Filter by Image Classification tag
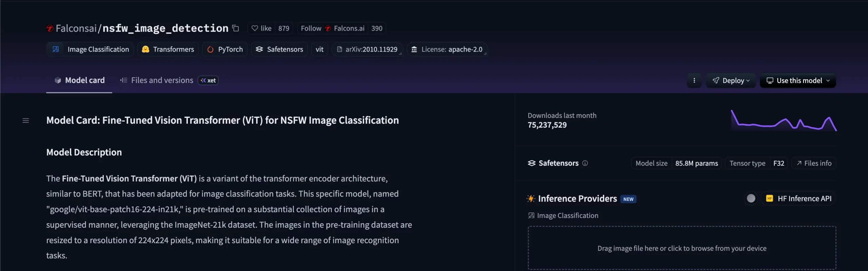The width and height of the screenshot is (868, 271). click(90, 49)
